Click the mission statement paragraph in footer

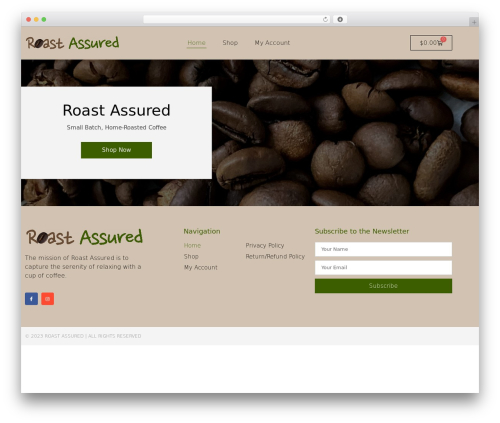click(83, 266)
